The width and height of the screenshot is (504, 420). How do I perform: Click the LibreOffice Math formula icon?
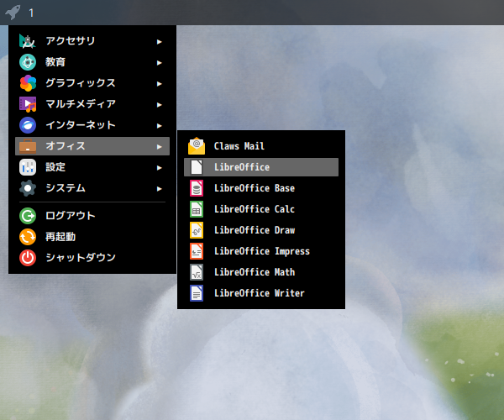point(197,272)
